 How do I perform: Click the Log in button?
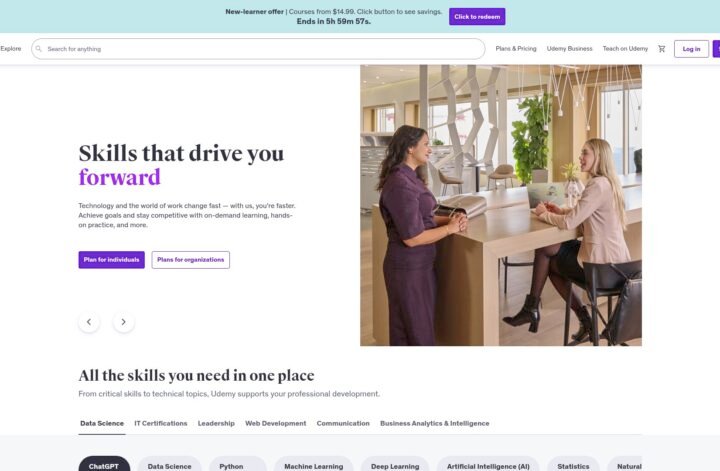point(691,49)
